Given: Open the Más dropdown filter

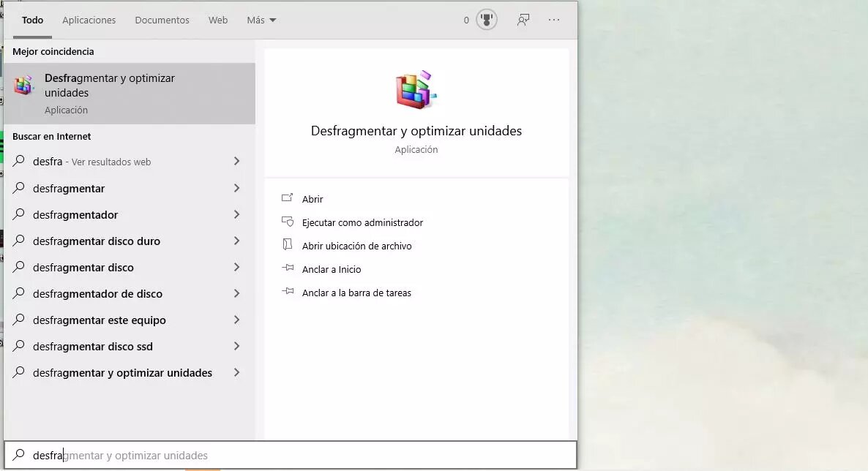Looking at the screenshot, I should point(261,20).
